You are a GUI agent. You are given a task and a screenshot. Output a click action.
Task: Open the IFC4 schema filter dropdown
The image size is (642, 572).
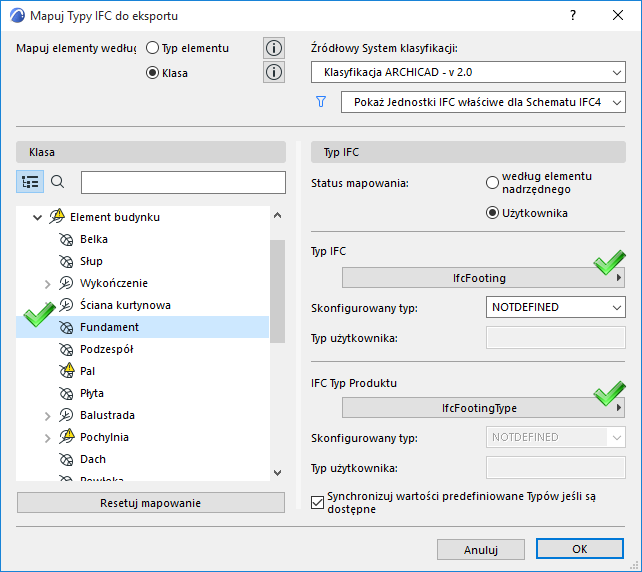tap(483, 102)
